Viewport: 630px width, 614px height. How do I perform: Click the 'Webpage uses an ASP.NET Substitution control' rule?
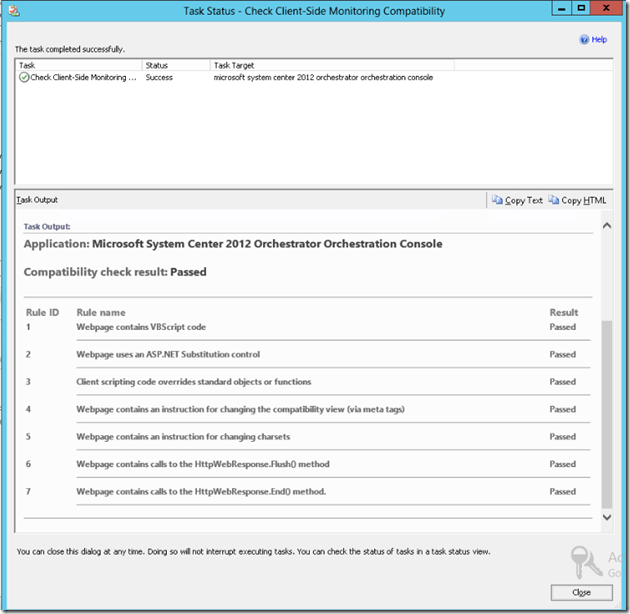tap(168, 354)
